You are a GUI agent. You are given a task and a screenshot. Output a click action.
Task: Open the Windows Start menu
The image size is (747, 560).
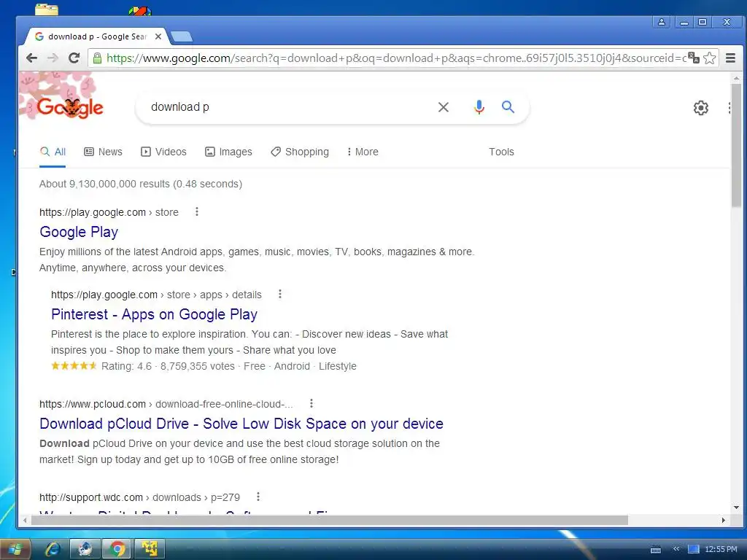(15, 549)
